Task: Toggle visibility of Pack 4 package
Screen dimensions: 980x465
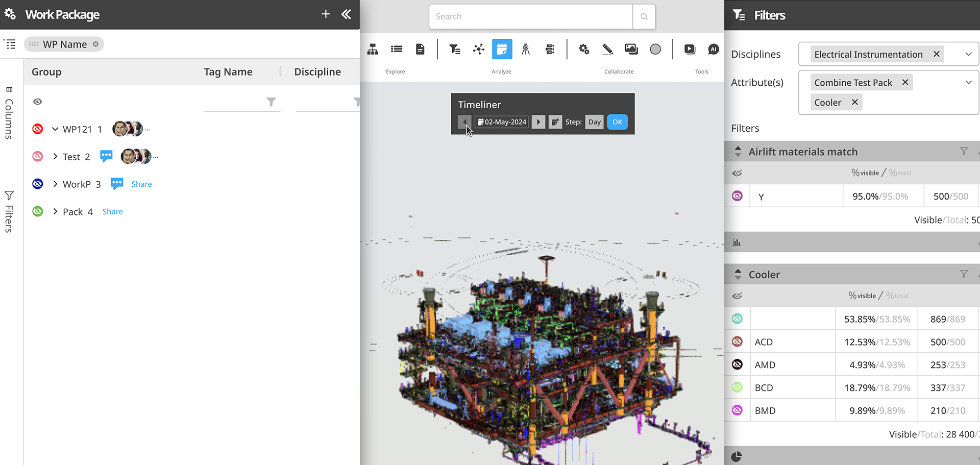Action: click(38, 211)
